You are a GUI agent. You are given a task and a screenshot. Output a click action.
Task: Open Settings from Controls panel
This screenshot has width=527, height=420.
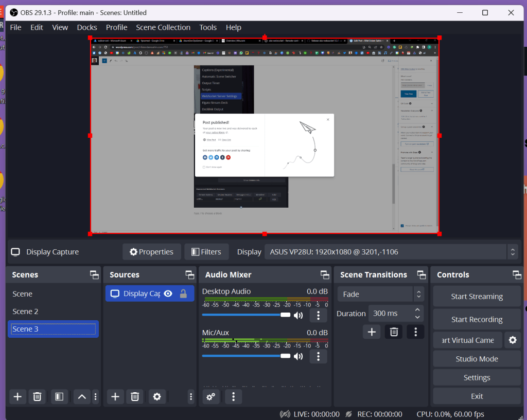click(x=477, y=378)
